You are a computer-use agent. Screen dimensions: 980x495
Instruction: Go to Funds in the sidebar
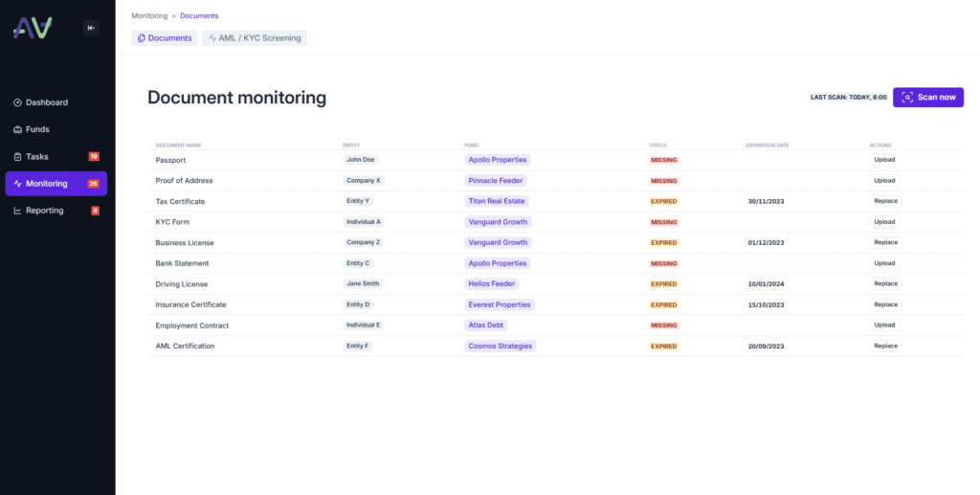coord(37,129)
